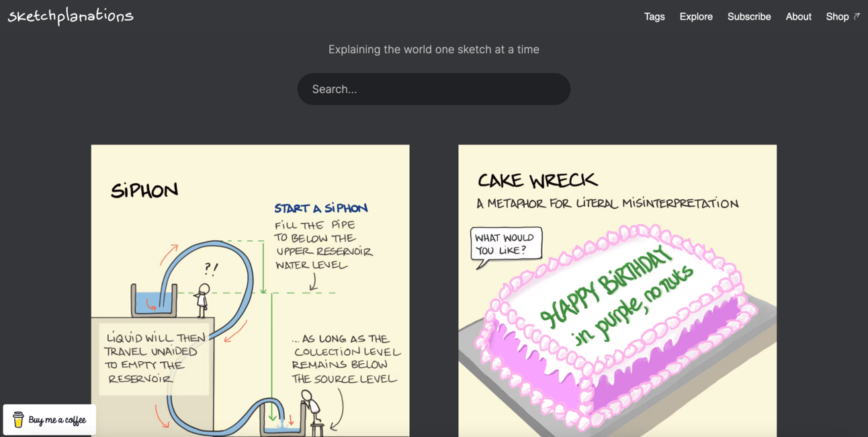
Task: Open the sketchplanations home logo
Action: [71, 16]
